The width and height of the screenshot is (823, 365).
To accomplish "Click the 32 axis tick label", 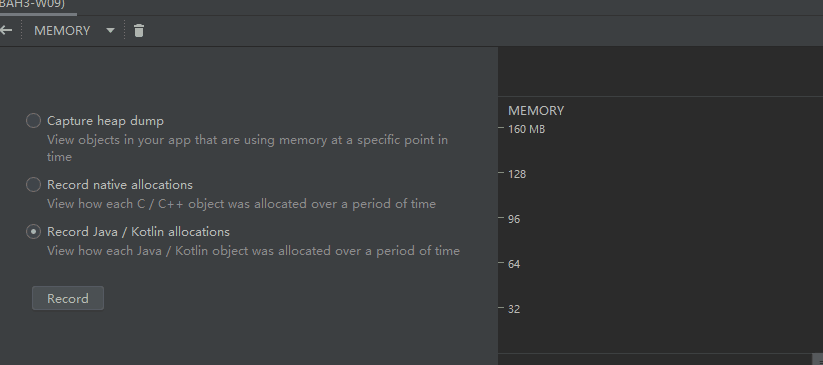I will (514, 309).
